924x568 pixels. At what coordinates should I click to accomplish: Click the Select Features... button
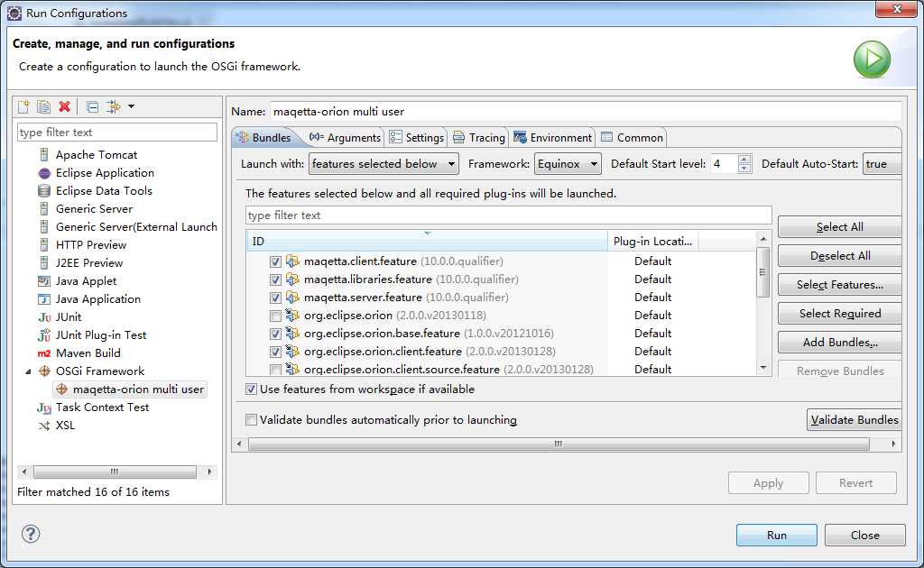840,284
